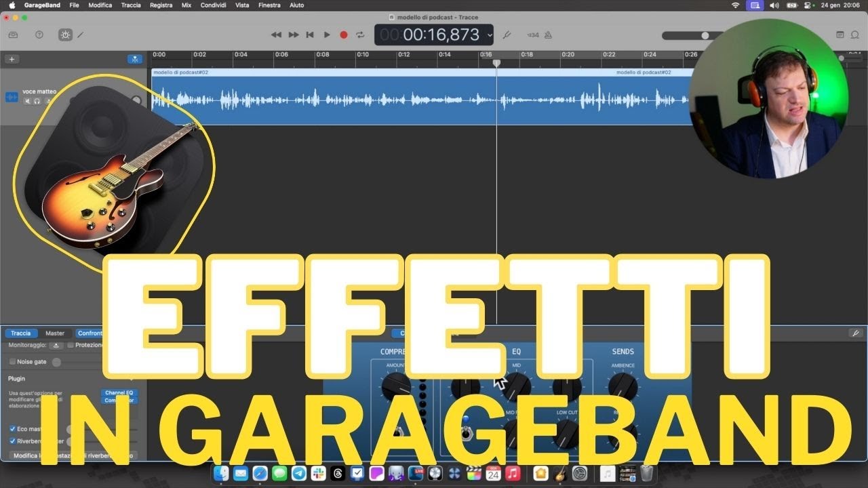Uncheck the Riverbero master checkbox
Viewport: 868px width, 488px height.
[12, 441]
